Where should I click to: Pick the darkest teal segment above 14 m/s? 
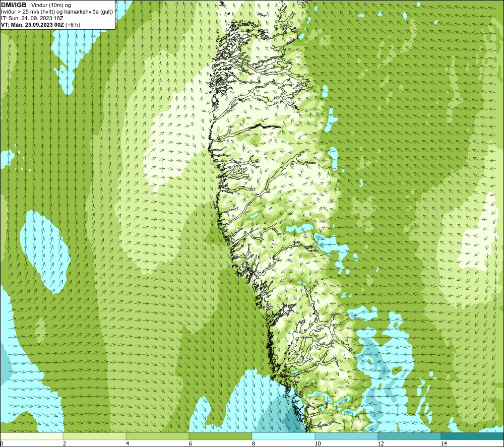click(473, 436)
